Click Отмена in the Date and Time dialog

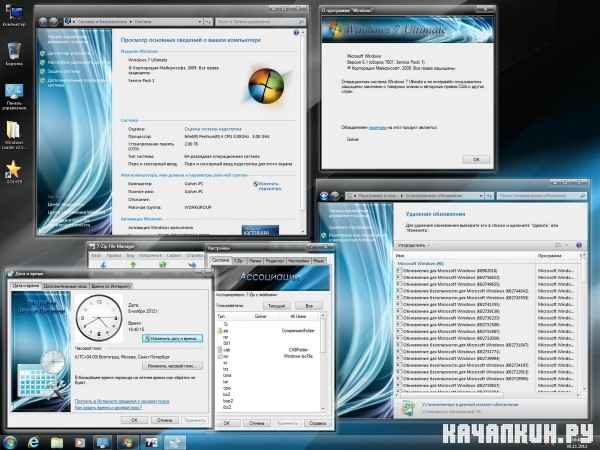[x=165, y=420]
